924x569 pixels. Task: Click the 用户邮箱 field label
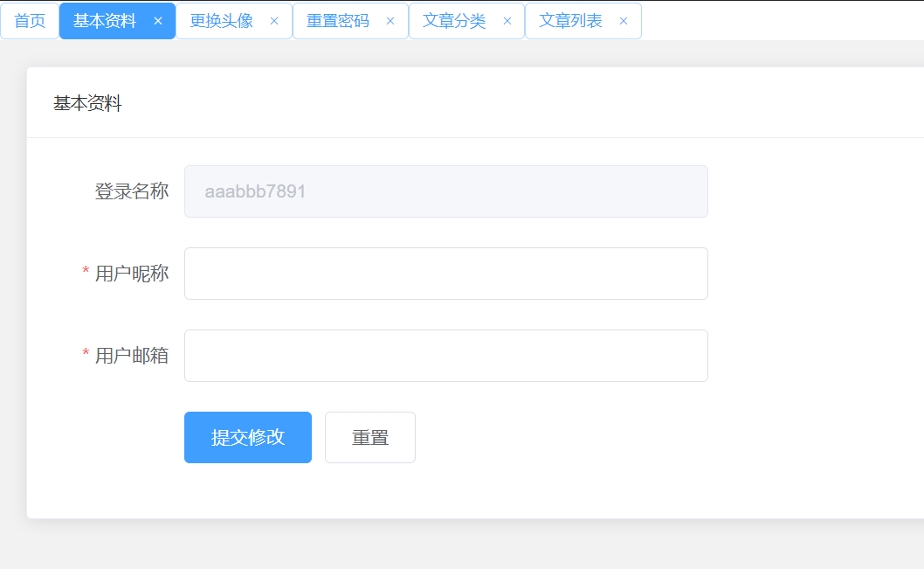[x=132, y=356]
